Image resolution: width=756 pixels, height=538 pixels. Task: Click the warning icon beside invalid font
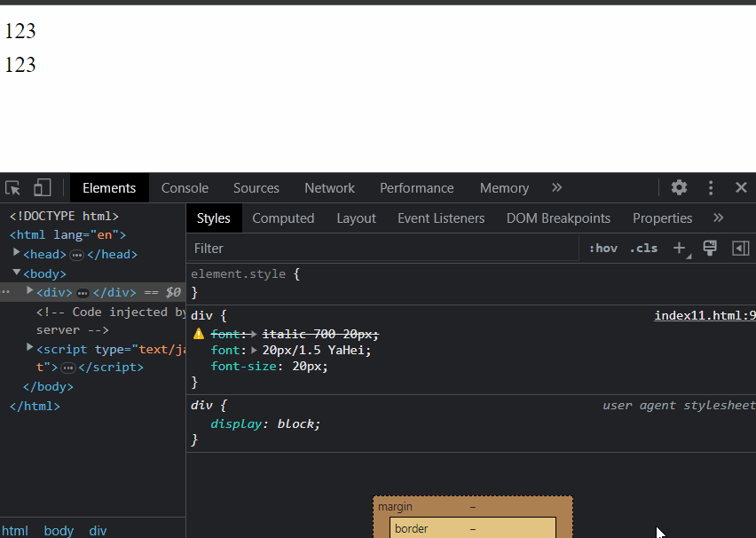coord(199,334)
